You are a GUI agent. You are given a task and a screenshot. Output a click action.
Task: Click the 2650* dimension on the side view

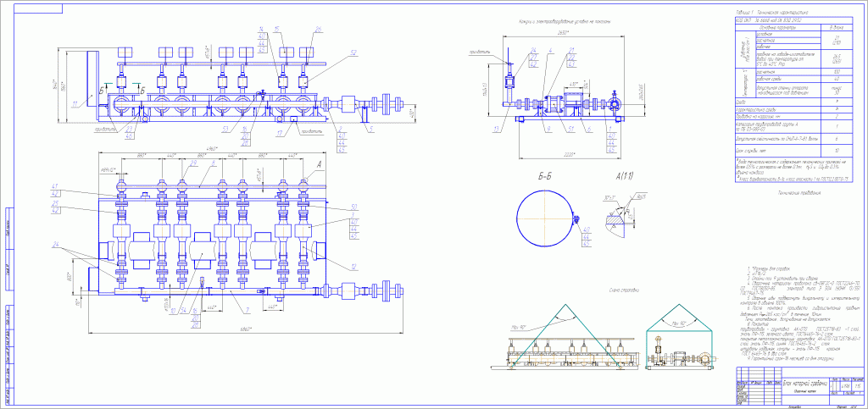point(564,33)
